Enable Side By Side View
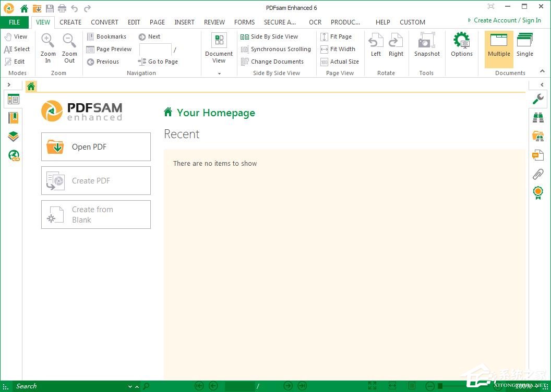This screenshot has width=551, height=392. coord(270,36)
